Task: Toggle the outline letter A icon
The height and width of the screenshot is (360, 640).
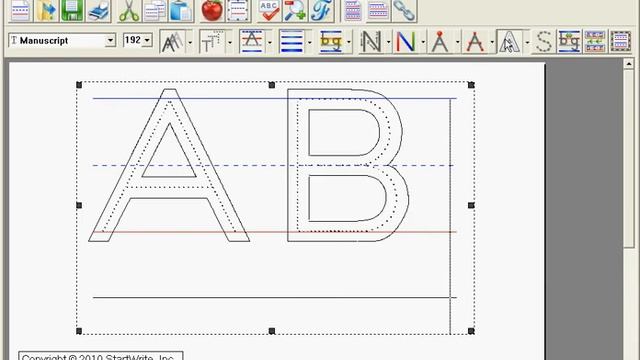Action: [510, 41]
